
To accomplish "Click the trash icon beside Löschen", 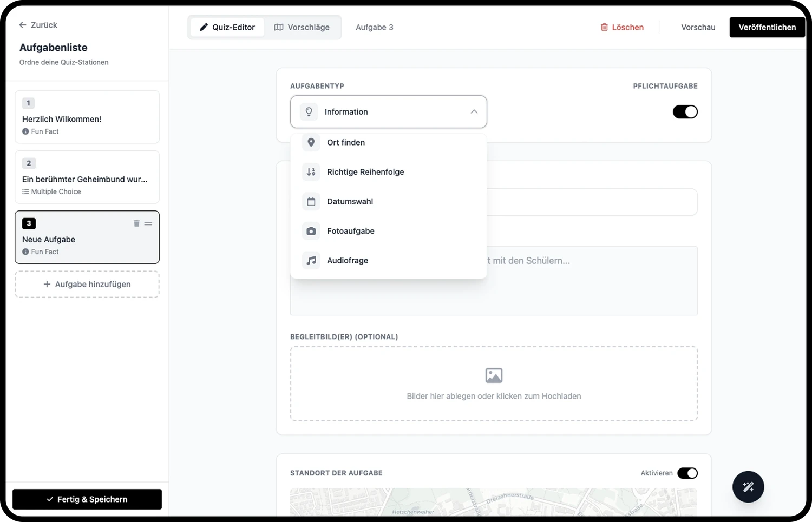I will coord(604,27).
